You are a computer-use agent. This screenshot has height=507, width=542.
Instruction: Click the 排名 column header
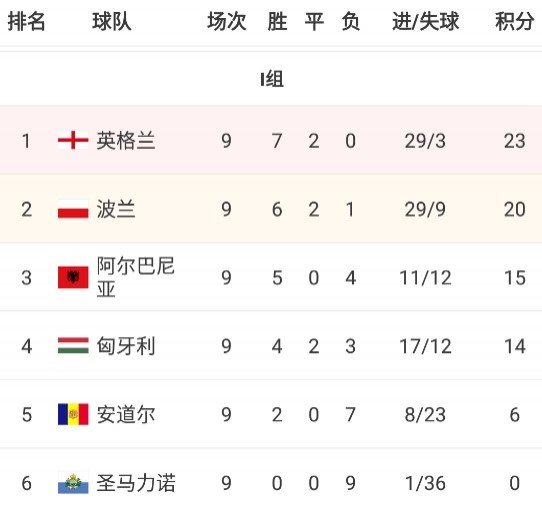pos(27,21)
